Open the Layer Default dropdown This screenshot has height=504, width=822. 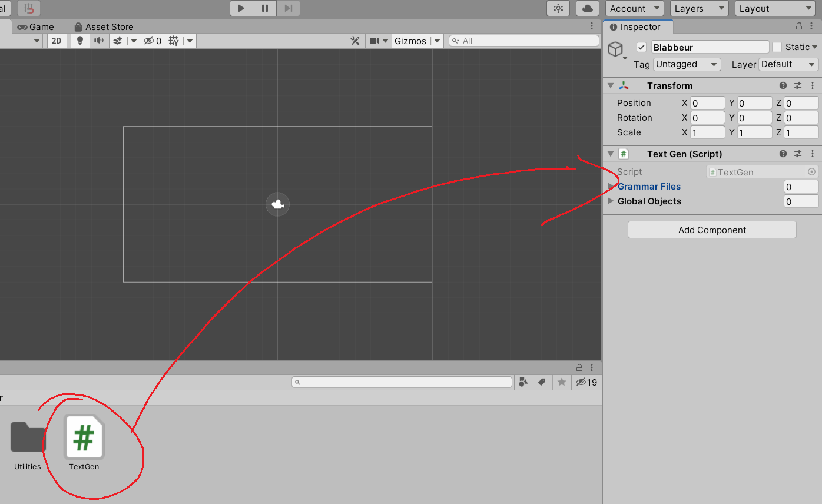point(789,64)
